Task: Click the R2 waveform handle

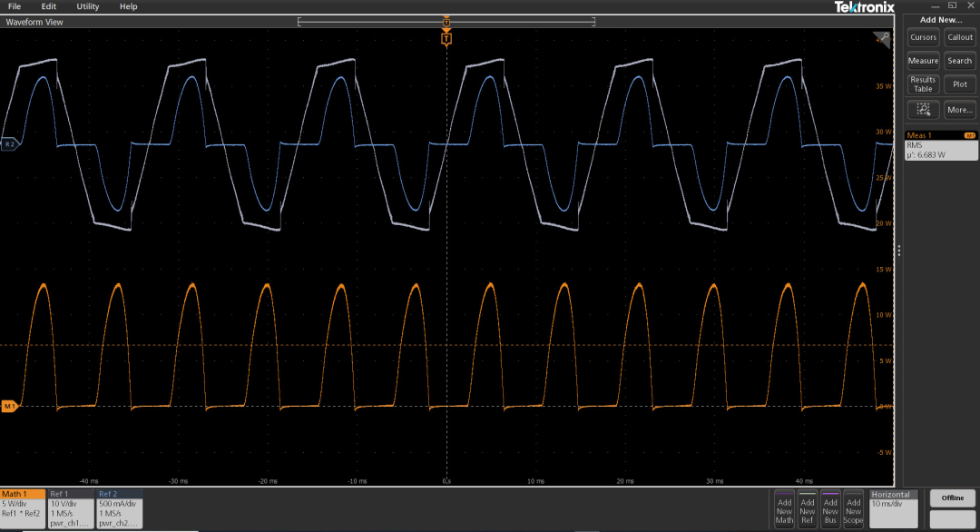Action: coord(9,144)
